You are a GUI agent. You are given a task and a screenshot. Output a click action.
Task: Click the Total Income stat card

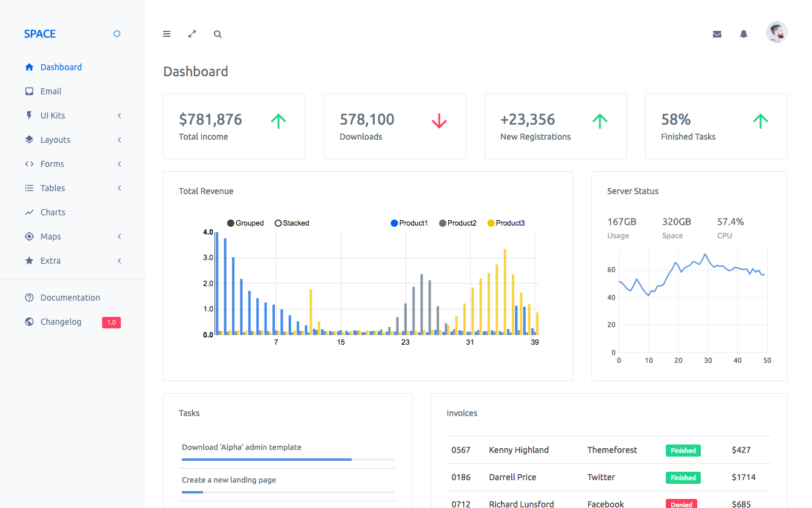234,126
